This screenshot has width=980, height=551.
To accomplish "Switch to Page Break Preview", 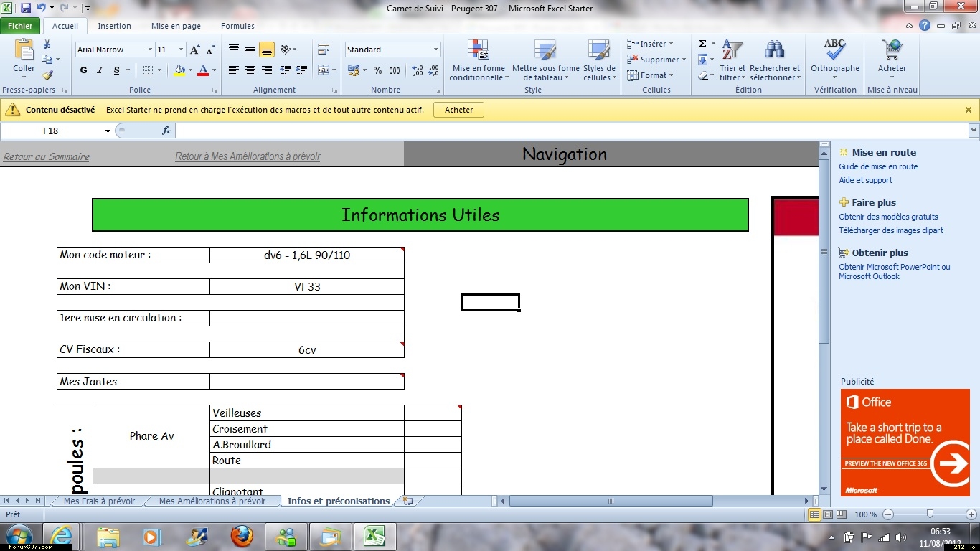I will point(842,514).
